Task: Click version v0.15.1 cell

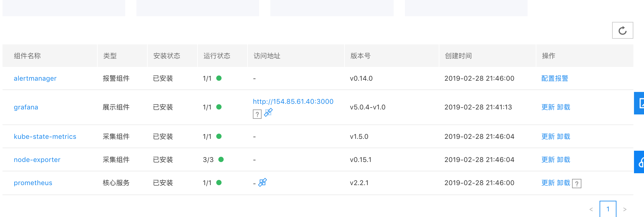Action: click(360, 160)
